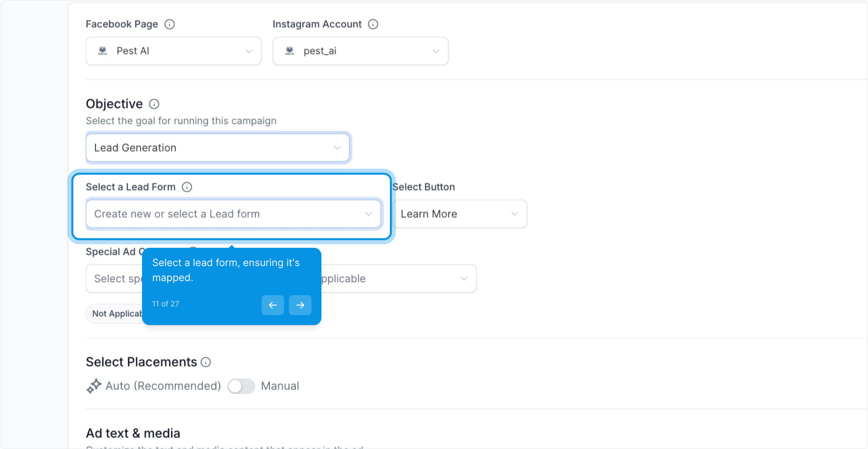Click the info icon beside Select Placements
The height and width of the screenshot is (449, 868).
pos(206,362)
